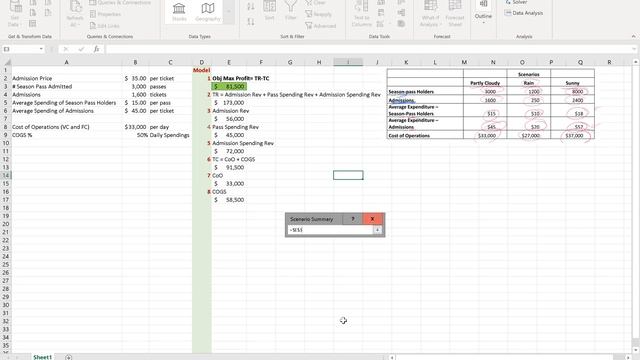Select the Admission Rev value $56,000
This screenshot has height=360, width=640.
(x=229, y=119)
